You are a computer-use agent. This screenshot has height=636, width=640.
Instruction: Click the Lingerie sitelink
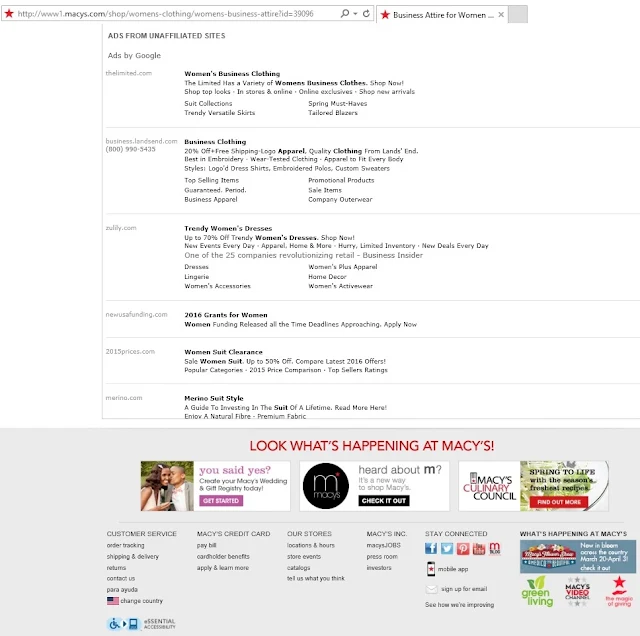(196, 276)
